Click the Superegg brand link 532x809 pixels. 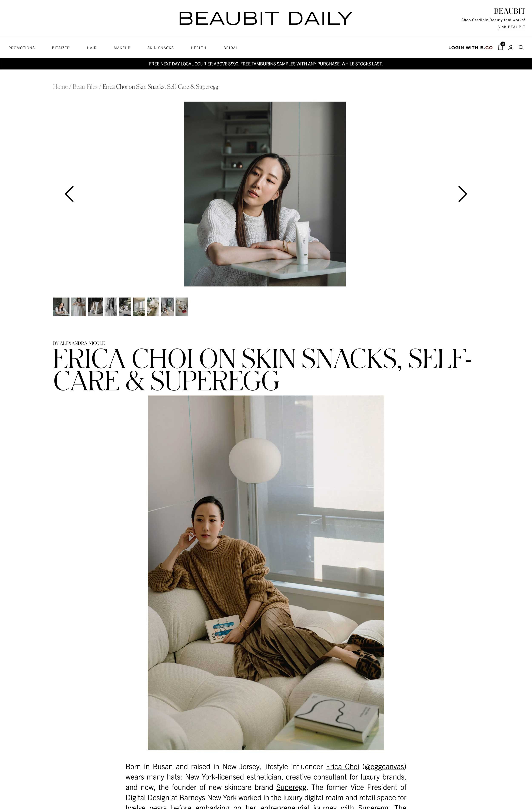[x=291, y=787]
